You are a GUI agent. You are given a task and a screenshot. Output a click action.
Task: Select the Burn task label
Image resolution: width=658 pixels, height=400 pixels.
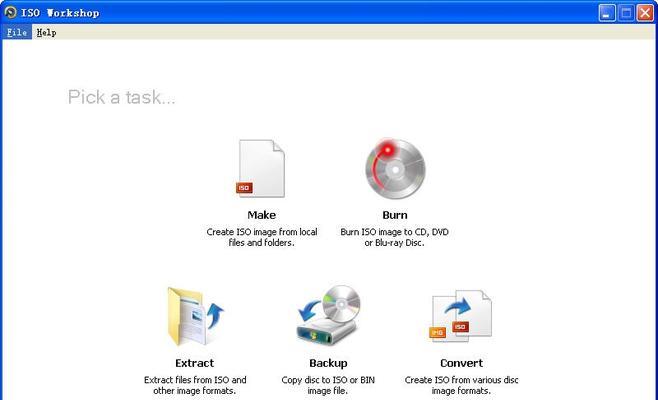click(x=395, y=215)
